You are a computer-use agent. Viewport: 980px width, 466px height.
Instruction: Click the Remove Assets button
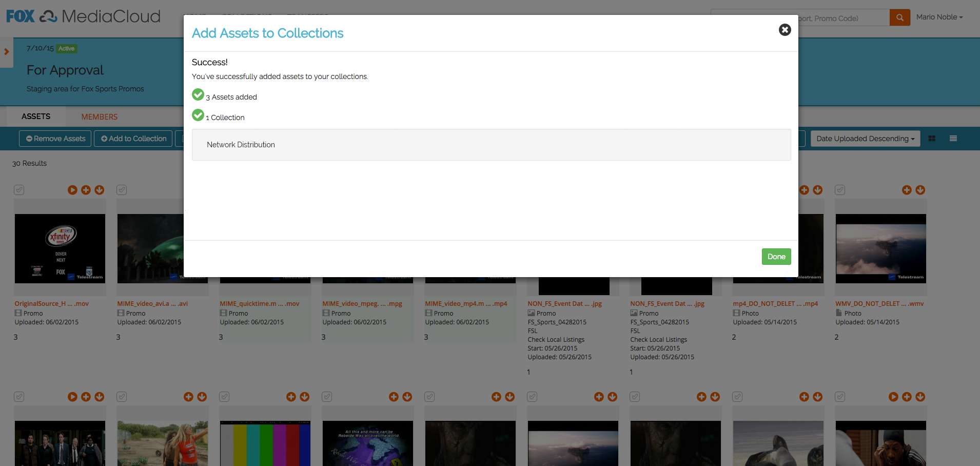pyautogui.click(x=55, y=139)
